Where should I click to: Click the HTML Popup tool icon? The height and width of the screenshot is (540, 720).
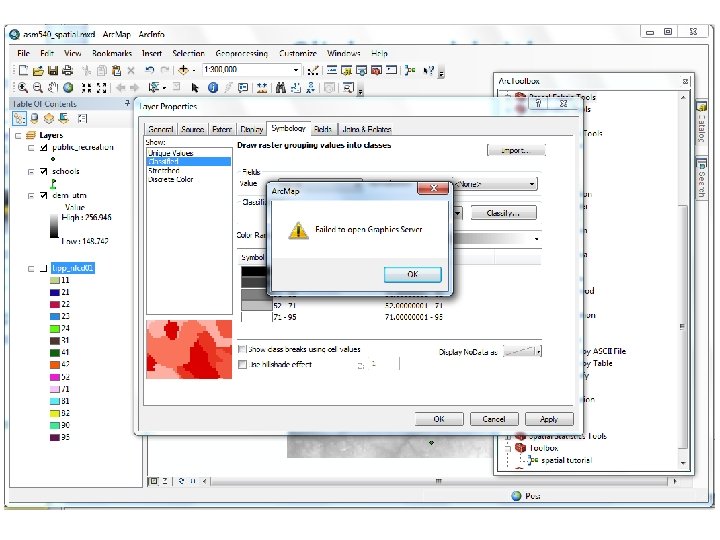[243, 87]
